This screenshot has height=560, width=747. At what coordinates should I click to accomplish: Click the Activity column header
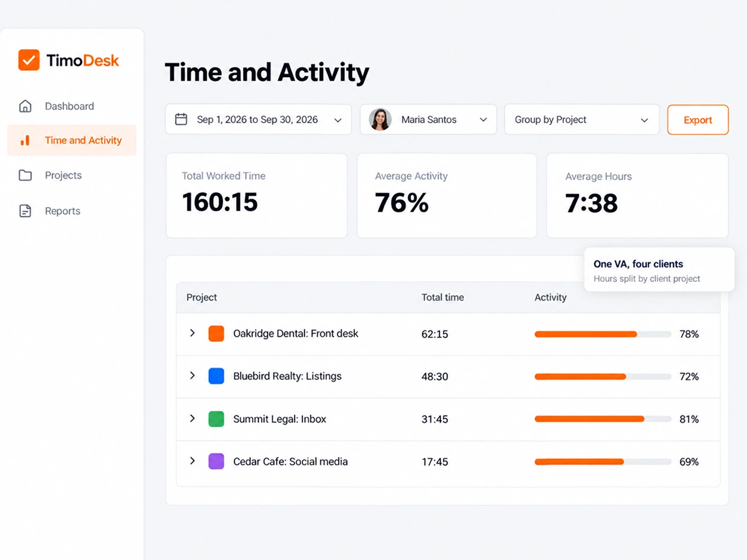[x=550, y=297]
